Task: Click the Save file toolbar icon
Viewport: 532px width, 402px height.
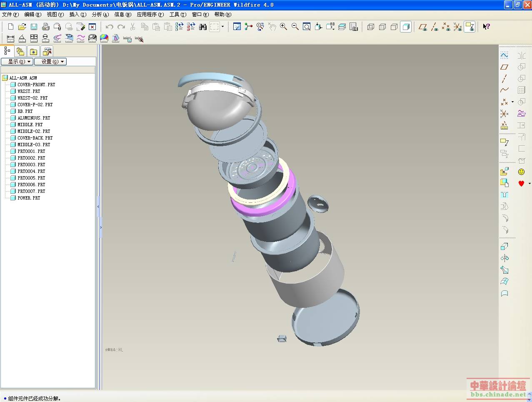Action: [34, 27]
